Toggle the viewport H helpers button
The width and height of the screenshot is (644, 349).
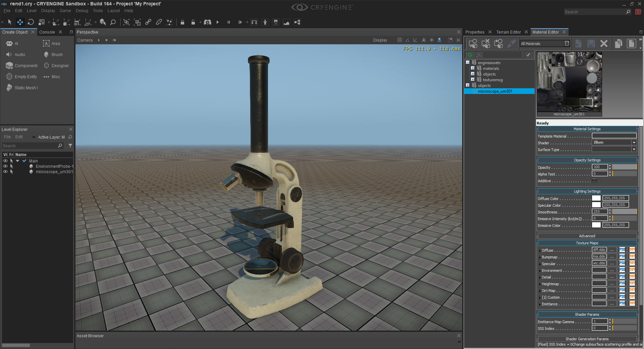click(458, 40)
